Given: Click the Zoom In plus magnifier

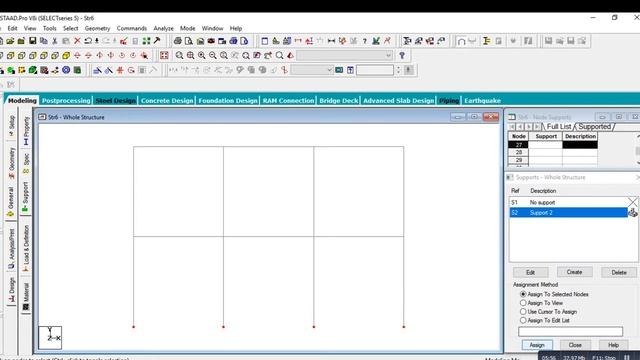Looking at the screenshot, I should 202,55.
